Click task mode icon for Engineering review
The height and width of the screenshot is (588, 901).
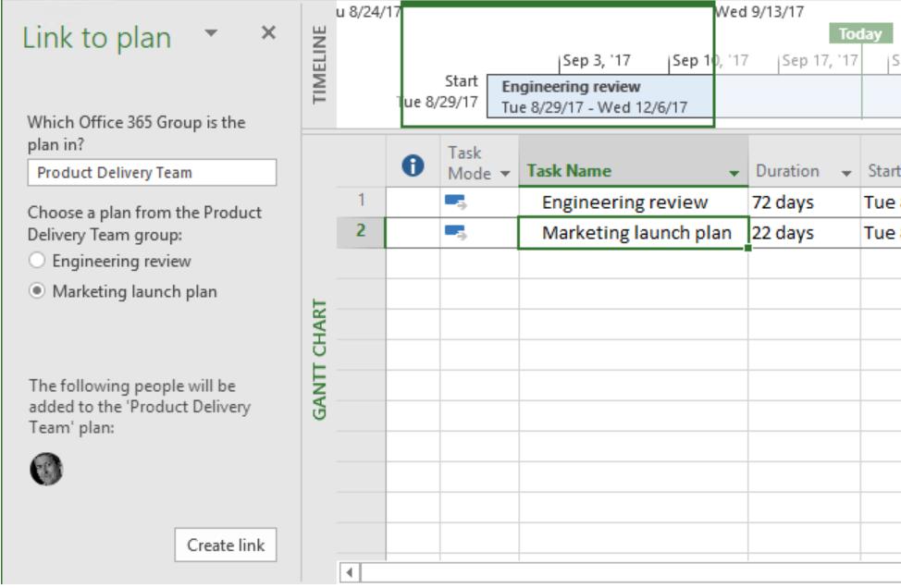[x=455, y=202]
